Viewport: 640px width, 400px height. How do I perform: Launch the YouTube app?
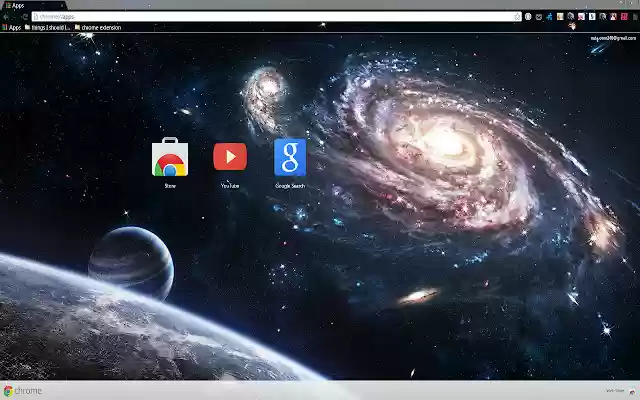[x=230, y=157]
